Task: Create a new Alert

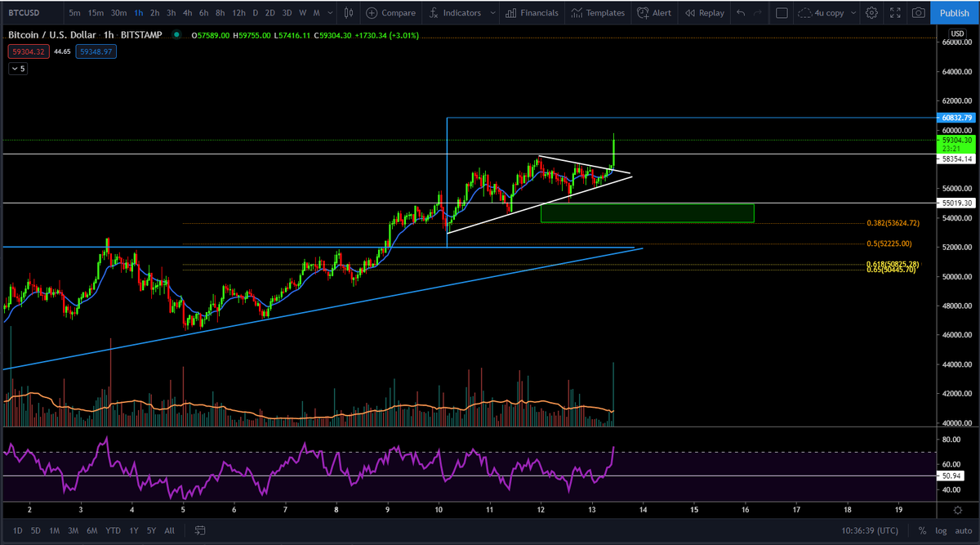Action: [x=653, y=12]
